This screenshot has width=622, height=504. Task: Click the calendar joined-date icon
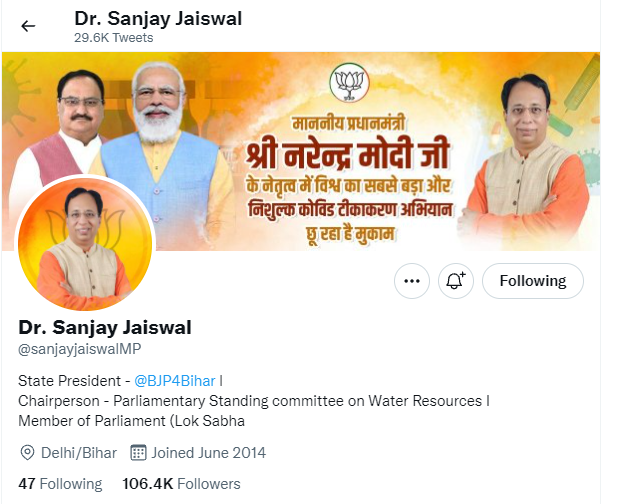pyautogui.click(x=138, y=452)
